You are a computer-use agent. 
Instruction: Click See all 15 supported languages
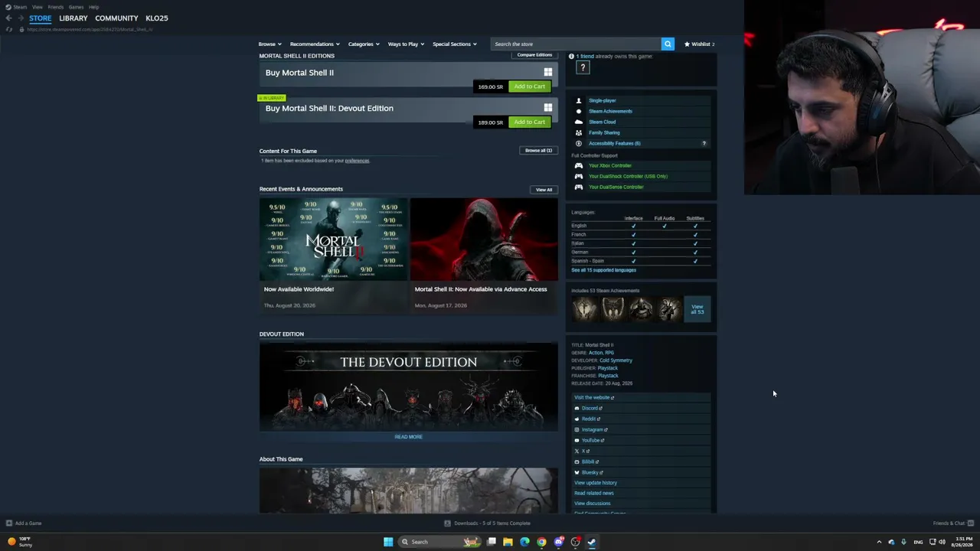(603, 270)
